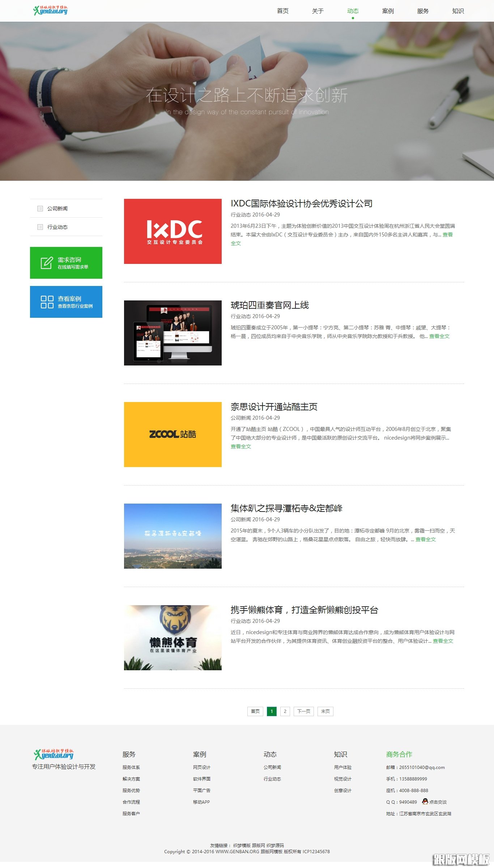Open 跟版网 friendly link
The width and height of the screenshot is (494, 868).
coord(259,845)
